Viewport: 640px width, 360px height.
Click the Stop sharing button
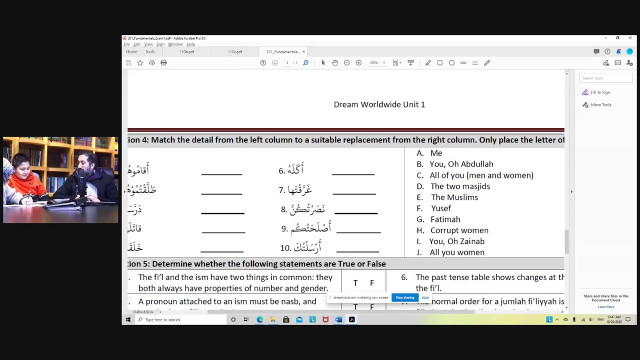[405, 298]
